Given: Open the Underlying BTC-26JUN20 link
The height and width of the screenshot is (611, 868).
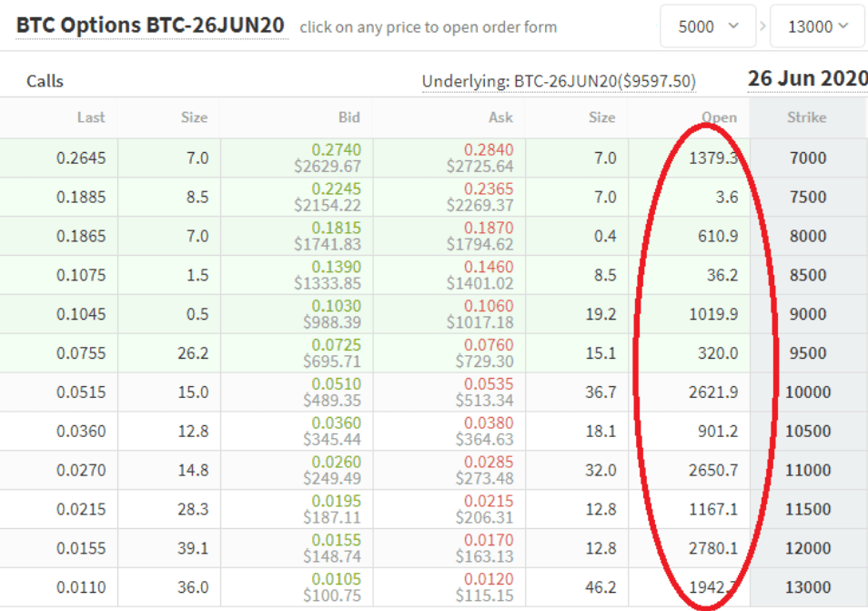Looking at the screenshot, I should 559,82.
